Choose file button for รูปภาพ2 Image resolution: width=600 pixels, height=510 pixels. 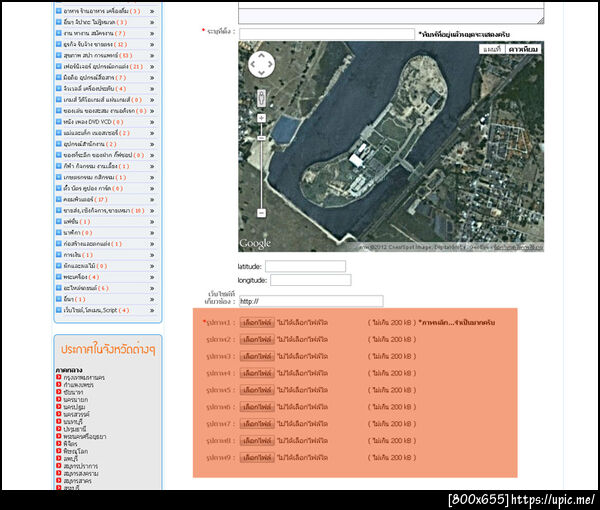257,339
